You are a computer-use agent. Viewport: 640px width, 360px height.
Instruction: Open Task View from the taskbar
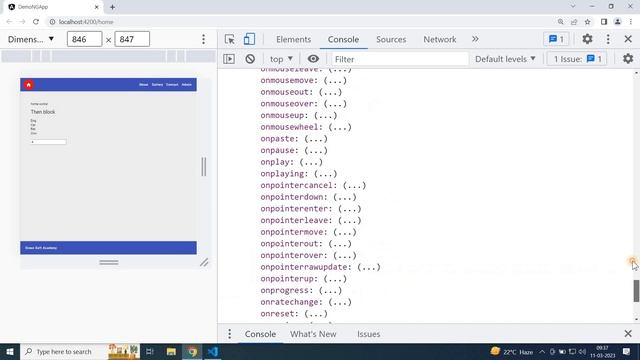150,351
